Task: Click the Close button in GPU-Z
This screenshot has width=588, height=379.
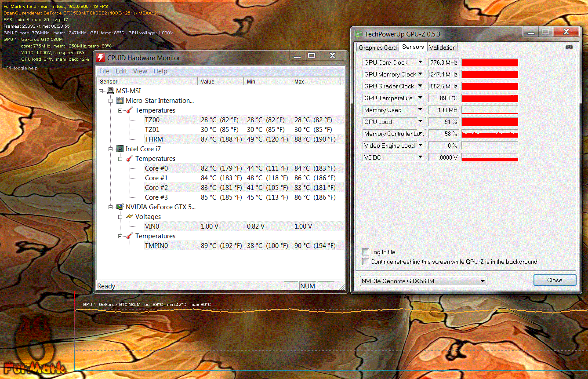Action: 555,280
